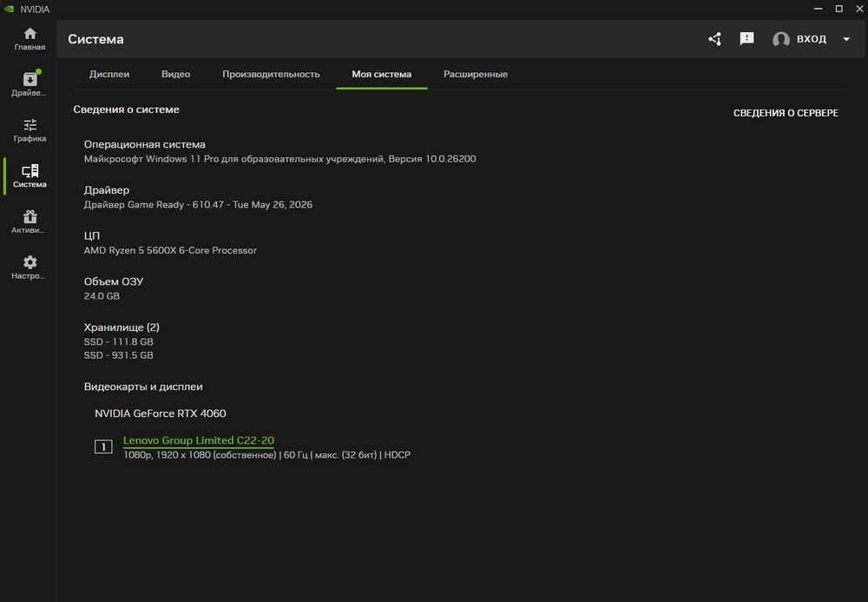The height and width of the screenshot is (602, 868).
Task: Click the Операционная система label
Action: pos(144,144)
